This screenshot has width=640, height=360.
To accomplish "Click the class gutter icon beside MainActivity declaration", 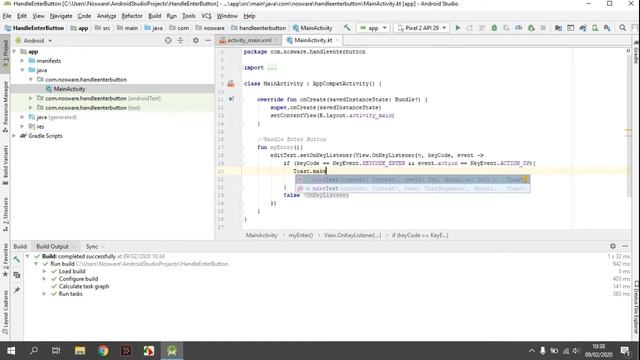I will (x=231, y=83).
